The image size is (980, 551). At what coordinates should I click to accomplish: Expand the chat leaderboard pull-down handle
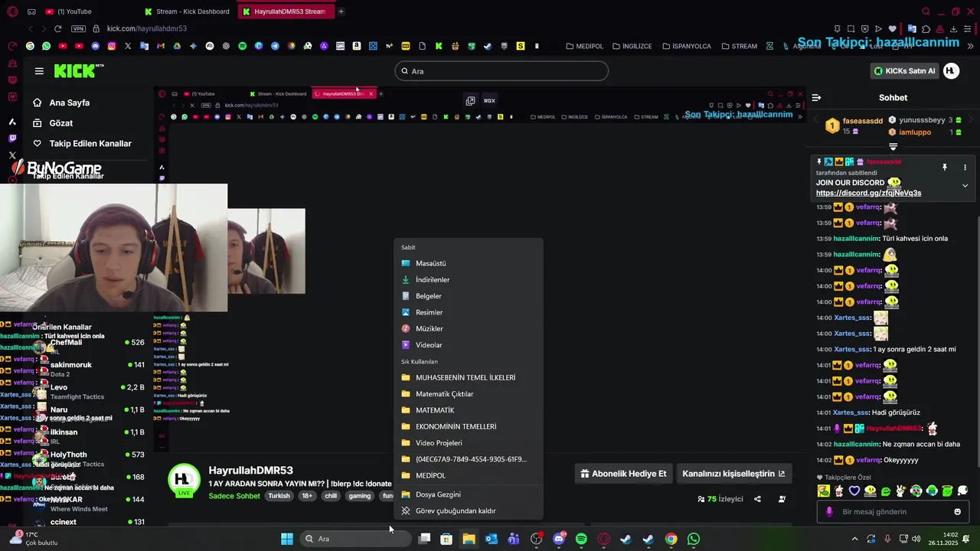click(x=893, y=147)
